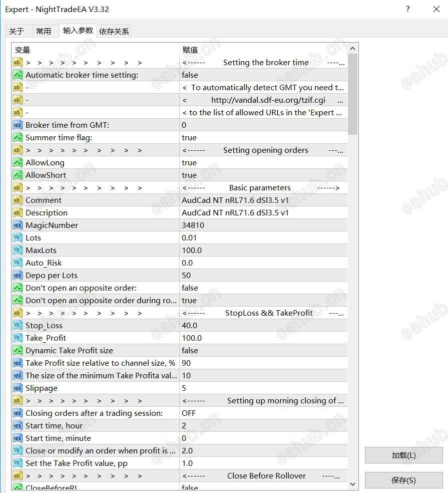Click the icon beside Take Profit size relative to channel
The height and width of the screenshot is (493, 448).
point(18,363)
